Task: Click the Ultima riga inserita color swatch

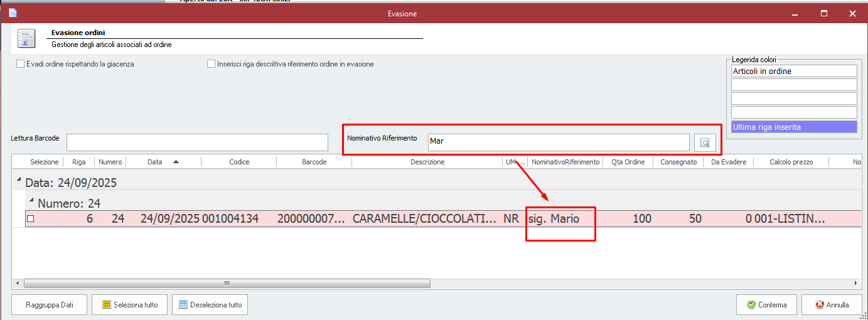Action: point(794,127)
